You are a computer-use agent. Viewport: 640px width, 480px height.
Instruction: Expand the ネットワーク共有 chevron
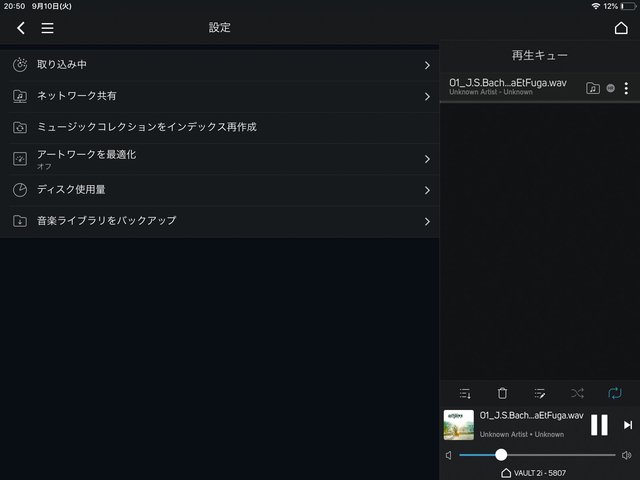coord(427,96)
